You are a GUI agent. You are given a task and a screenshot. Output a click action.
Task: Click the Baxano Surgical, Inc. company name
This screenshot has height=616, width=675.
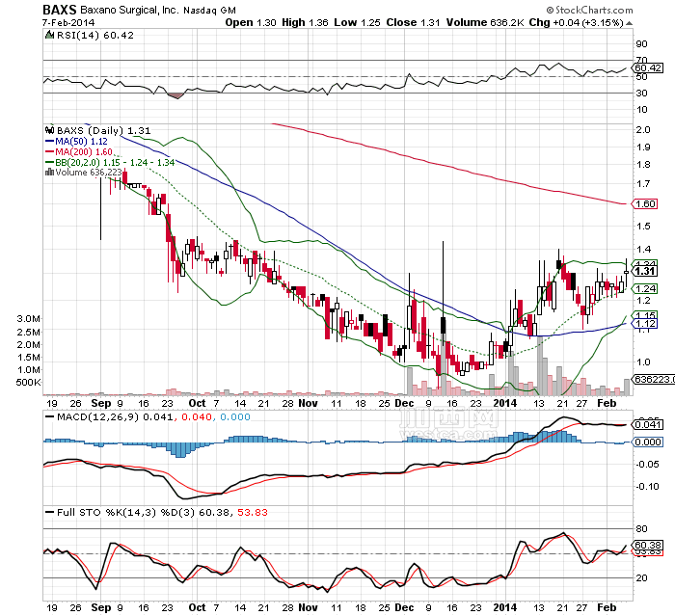coord(128,10)
